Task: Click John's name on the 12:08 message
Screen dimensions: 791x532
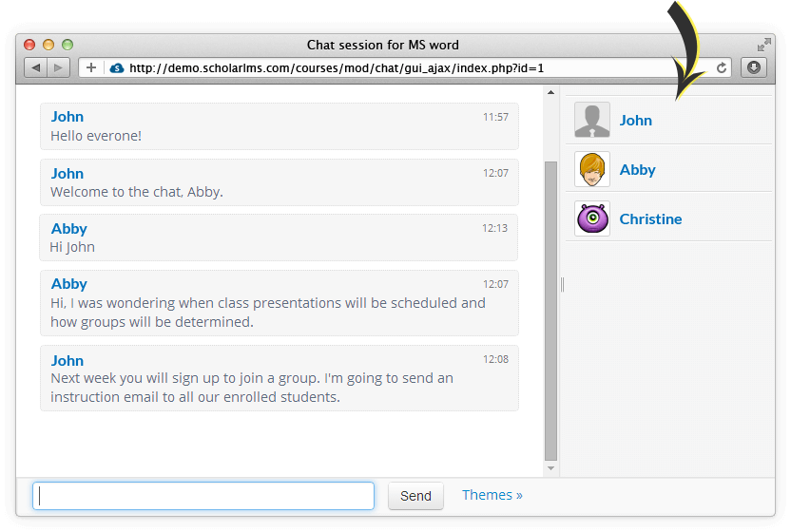Action: coord(68,361)
